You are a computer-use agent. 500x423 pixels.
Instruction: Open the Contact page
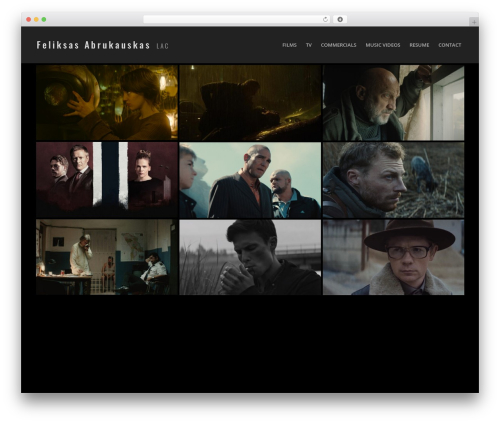[x=450, y=45]
